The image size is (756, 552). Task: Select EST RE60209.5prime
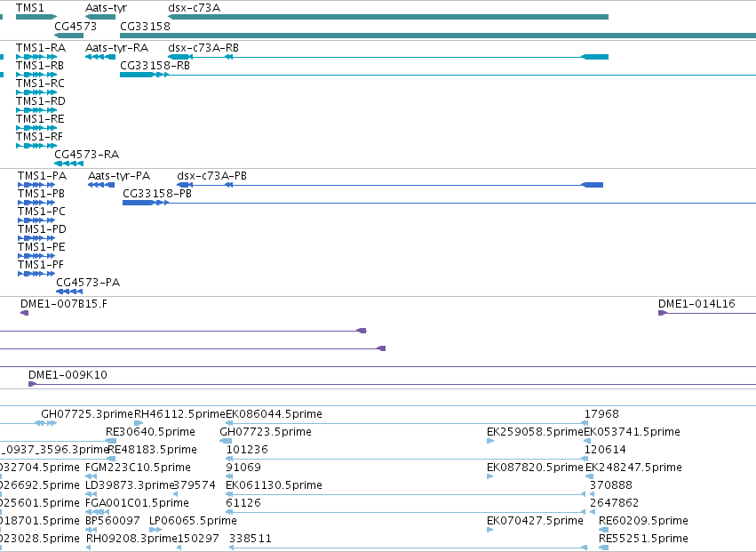pos(643,521)
